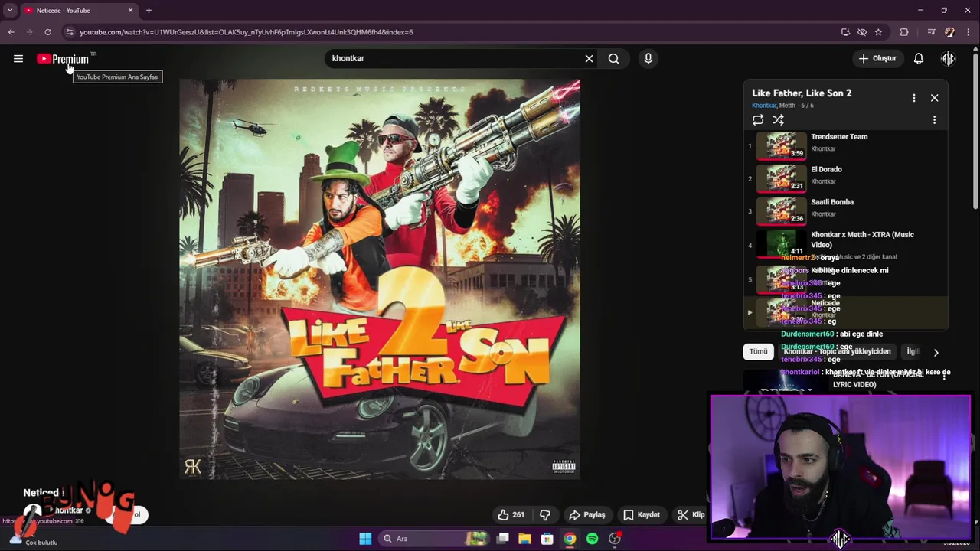Reload the YouTube page

[47, 32]
